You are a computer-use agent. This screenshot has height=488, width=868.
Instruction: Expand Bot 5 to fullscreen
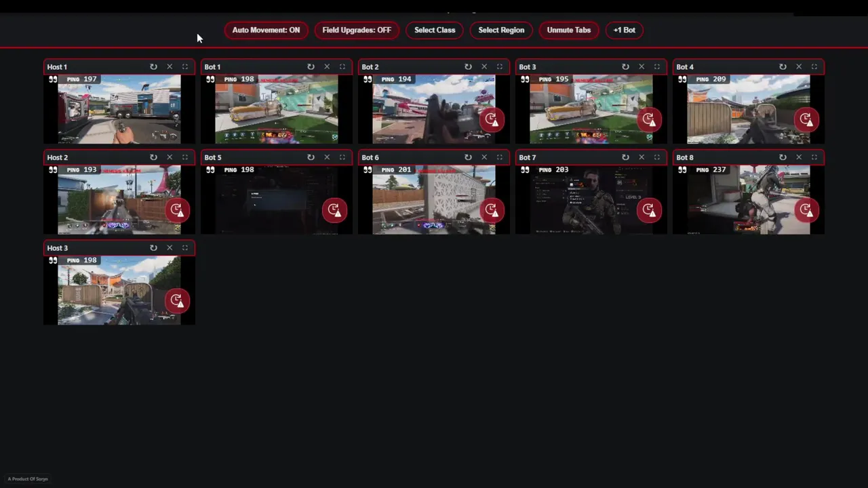[x=342, y=158]
